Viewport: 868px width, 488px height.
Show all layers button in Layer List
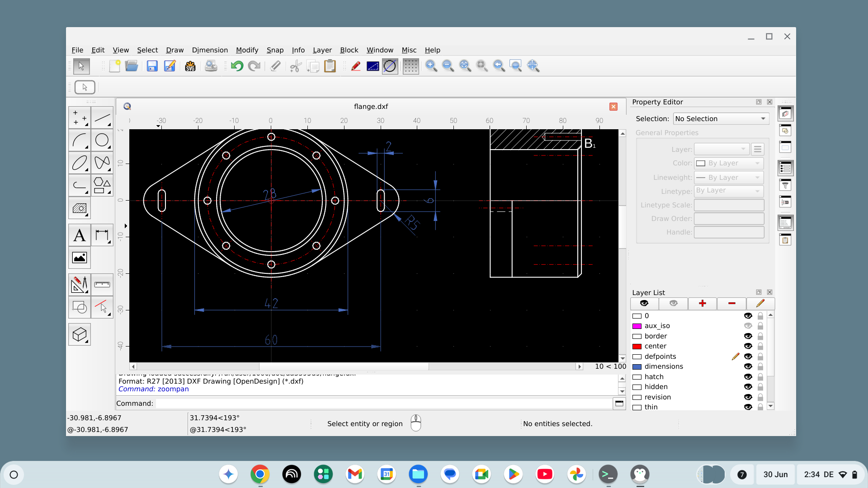click(x=644, y=303)
